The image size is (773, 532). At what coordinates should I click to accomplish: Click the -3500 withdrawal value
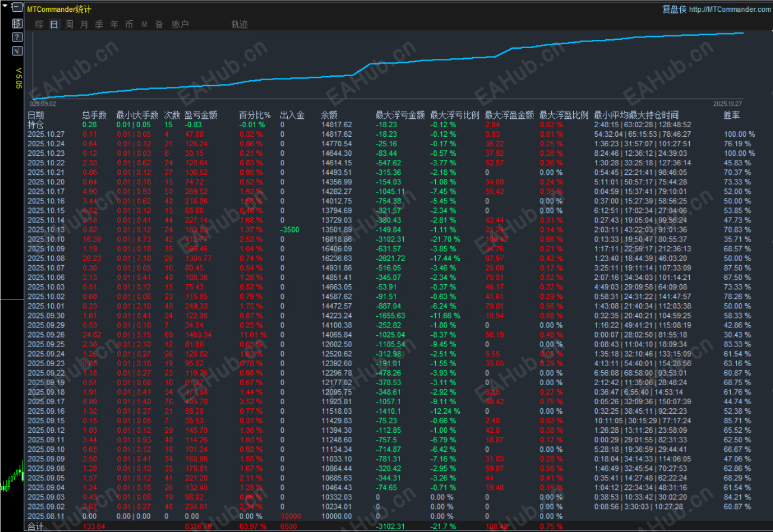(291, 229)
